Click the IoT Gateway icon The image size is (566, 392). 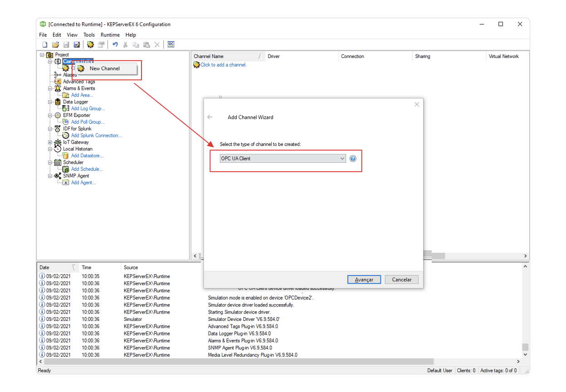pos(58,142)
